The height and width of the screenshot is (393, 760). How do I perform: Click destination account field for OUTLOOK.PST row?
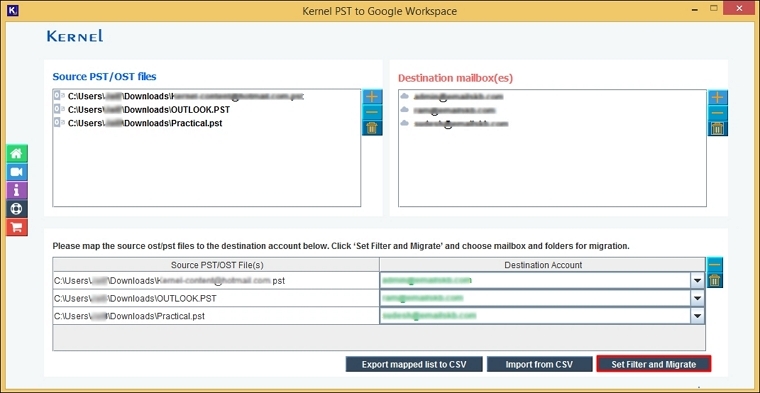click(536, 299)
